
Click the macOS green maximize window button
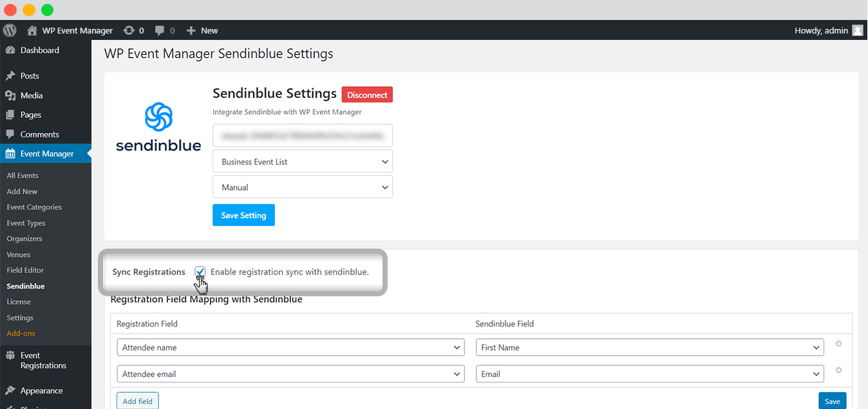click(x=47, y=10)
